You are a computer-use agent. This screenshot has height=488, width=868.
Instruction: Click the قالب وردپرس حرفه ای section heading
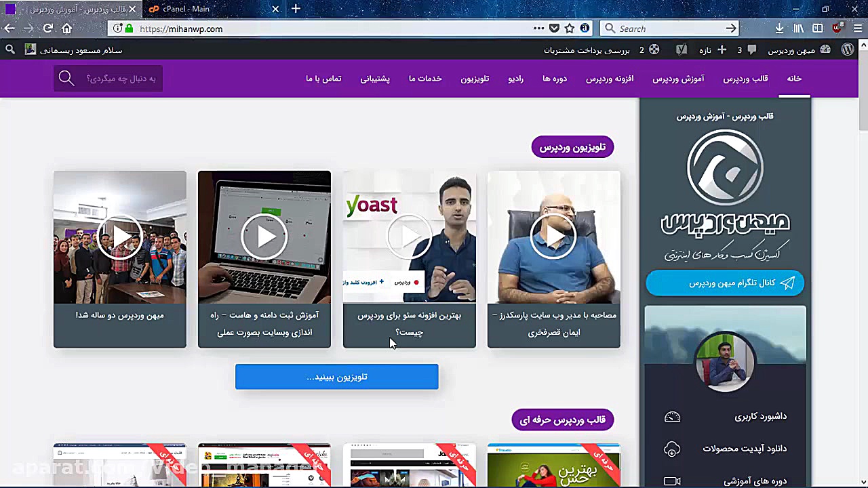pyautogui.click(x=563, y=420)
